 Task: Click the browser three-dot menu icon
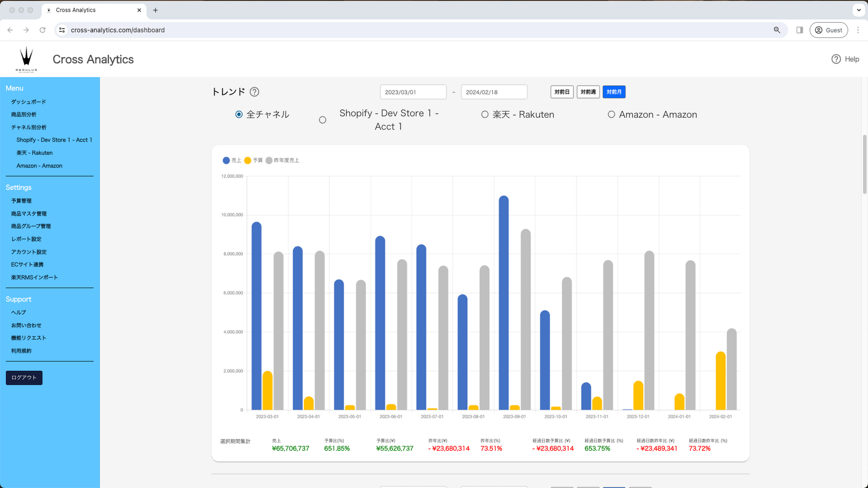[858, 30]
